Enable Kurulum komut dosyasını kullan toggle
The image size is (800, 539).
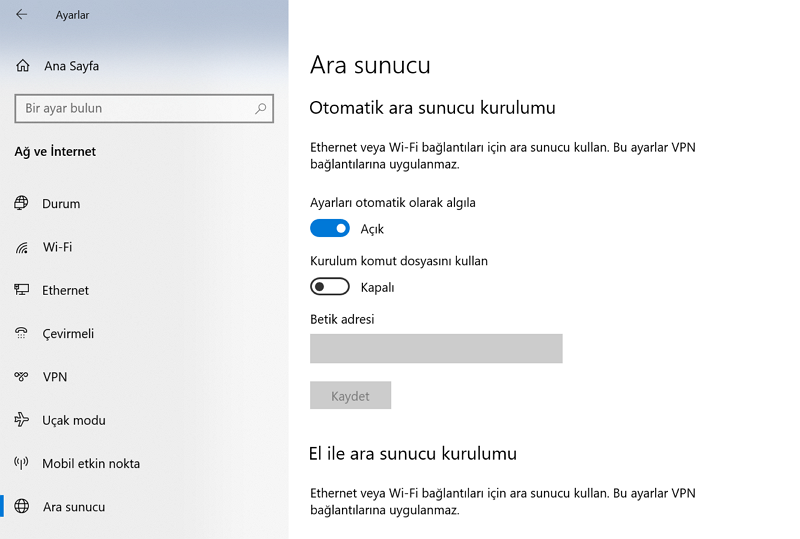(330, 287)
